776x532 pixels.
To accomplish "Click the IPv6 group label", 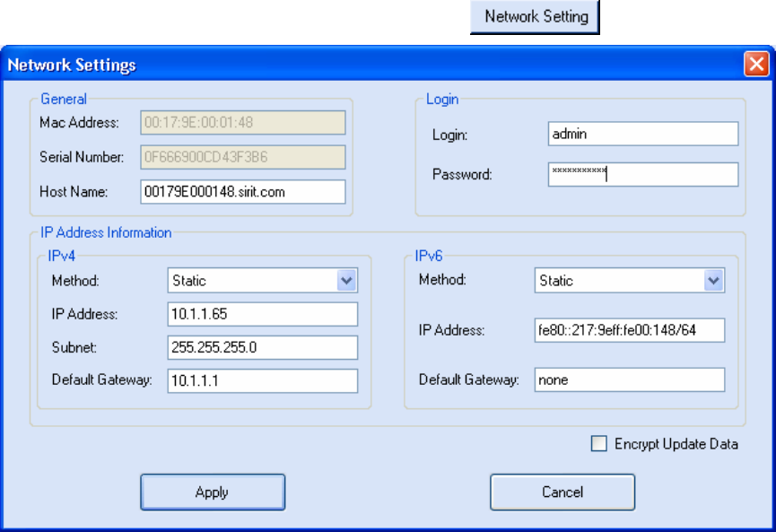I will [x=429, y=256].
